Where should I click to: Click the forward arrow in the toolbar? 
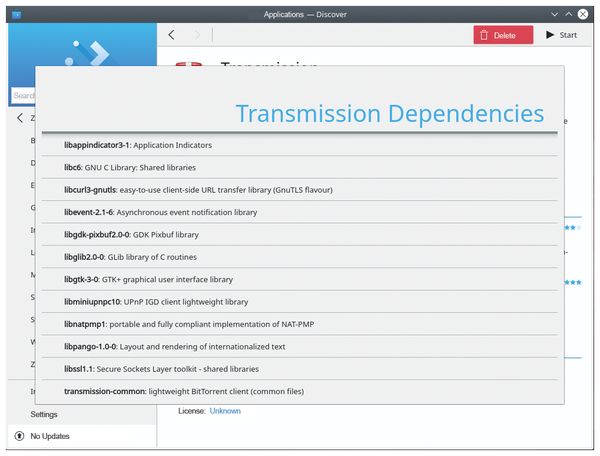click(x=197, y=35)
